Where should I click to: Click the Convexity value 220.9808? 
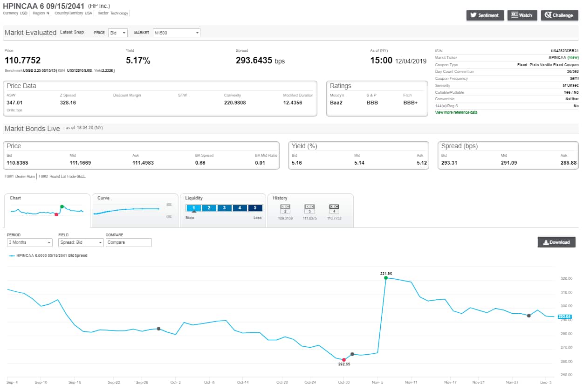(x=235, y=103)
